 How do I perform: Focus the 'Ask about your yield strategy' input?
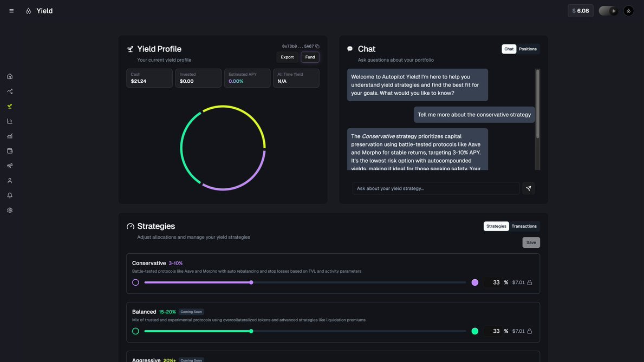(x=436, y=188)
